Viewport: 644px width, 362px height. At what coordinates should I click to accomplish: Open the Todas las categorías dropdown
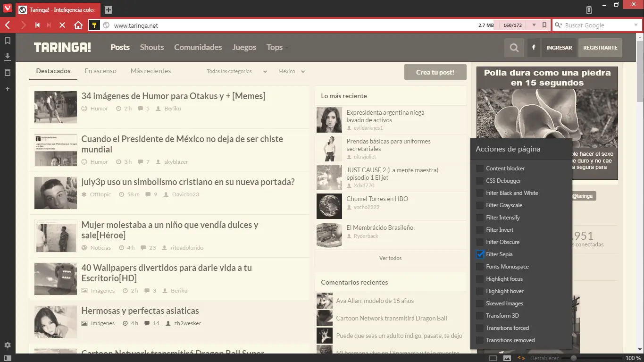[237, 71]
